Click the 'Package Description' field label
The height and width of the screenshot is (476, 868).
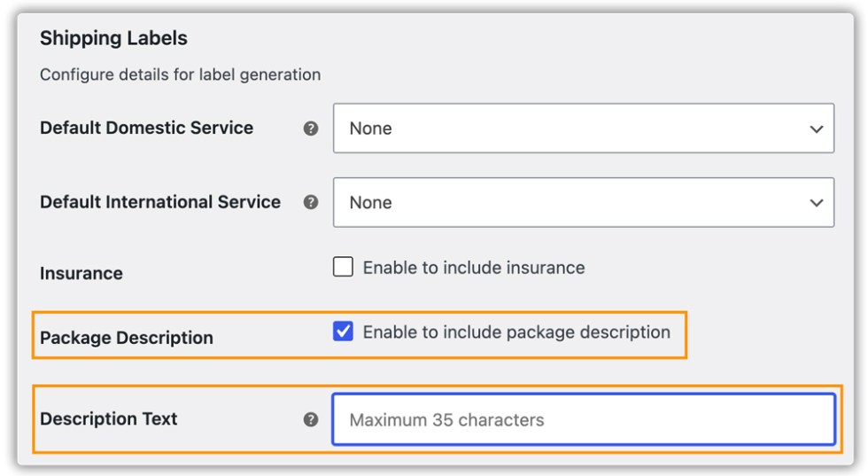(x=126, y=338)
